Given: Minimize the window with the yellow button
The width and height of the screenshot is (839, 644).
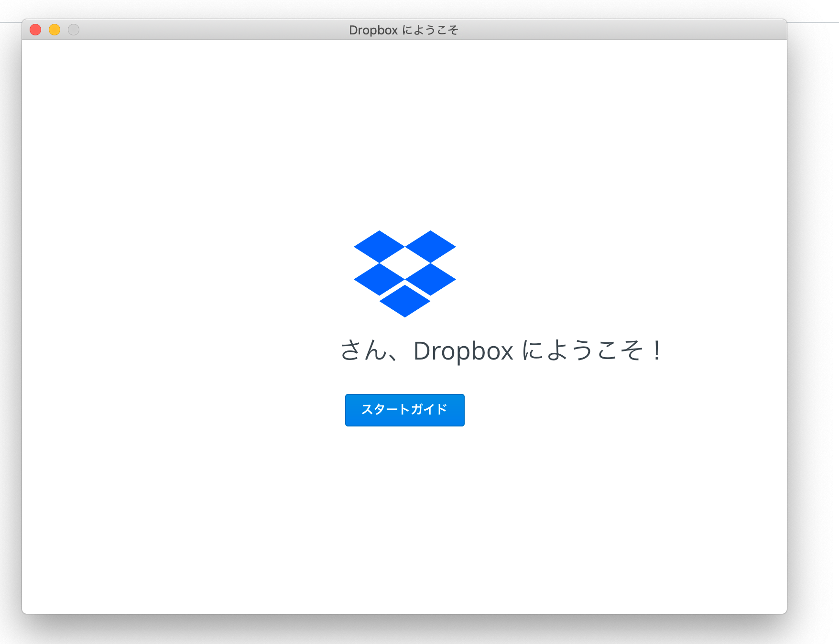Looking at the screenshot, I should tap(54, 30).
